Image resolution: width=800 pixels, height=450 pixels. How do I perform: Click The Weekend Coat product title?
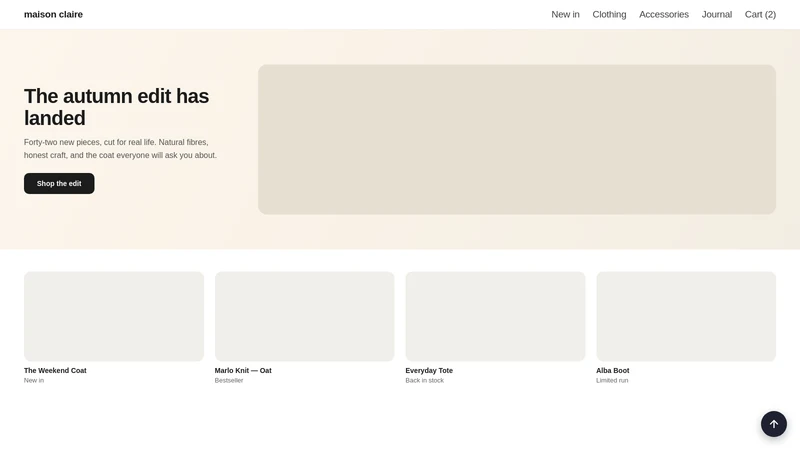(x=55, y=370)
